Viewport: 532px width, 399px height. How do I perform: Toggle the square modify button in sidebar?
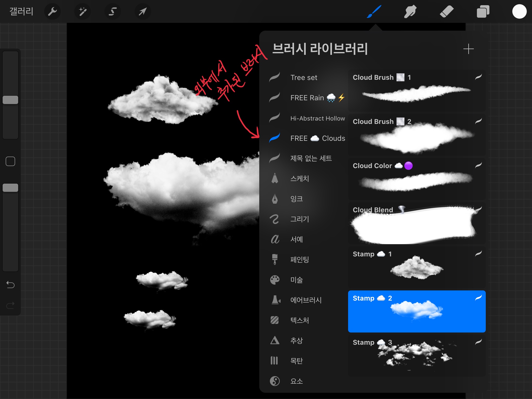point(10,161)
